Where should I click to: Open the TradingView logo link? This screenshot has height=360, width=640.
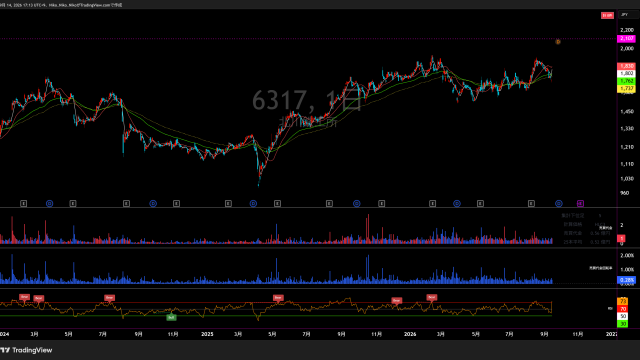(x=27, y=350)
